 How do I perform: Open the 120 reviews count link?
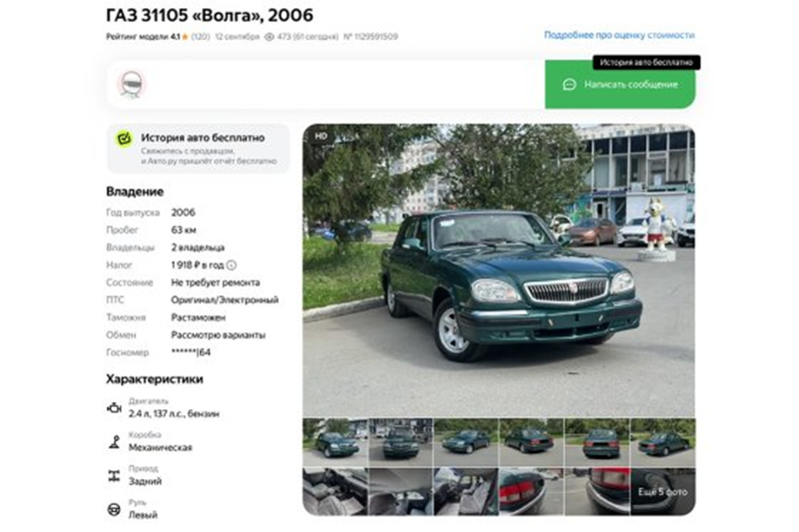tap(201, 37)
